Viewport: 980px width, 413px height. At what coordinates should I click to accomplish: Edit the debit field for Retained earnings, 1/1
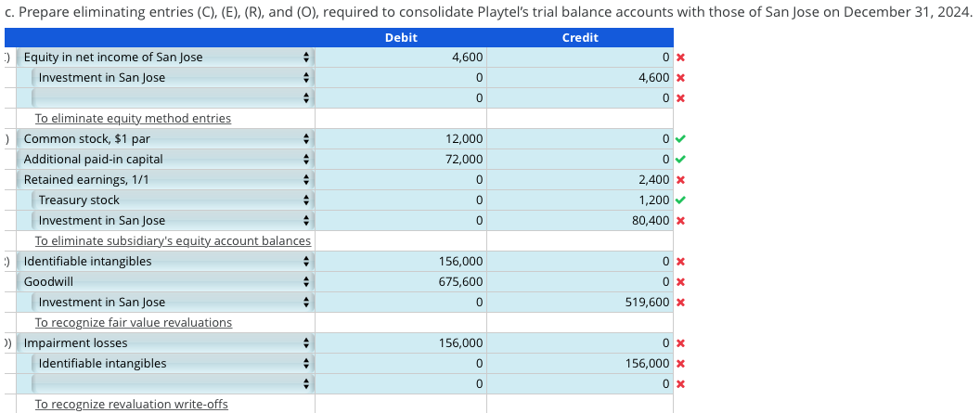(x=401, y=180)
